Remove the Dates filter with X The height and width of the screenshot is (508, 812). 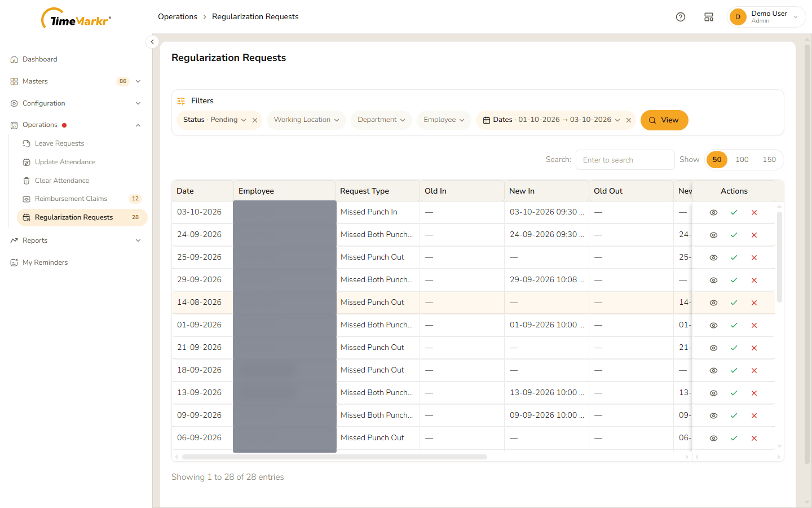coord(629,120)
